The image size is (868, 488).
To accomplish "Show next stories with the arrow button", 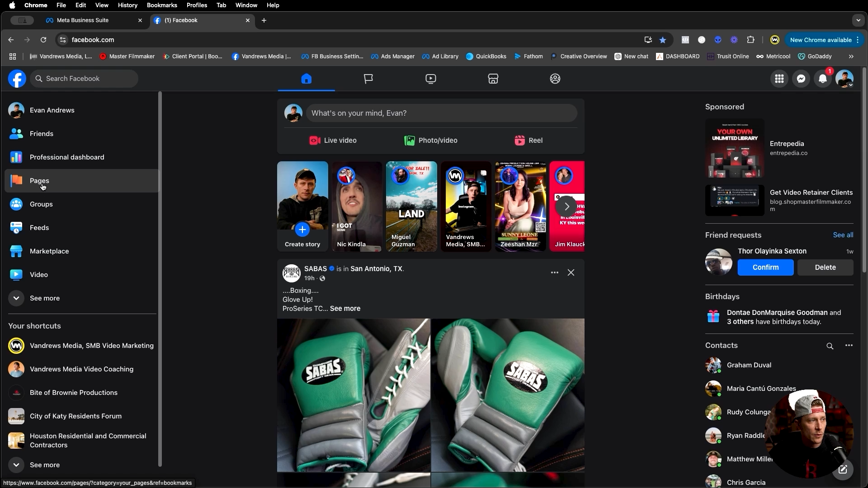I will coord(566,206).
